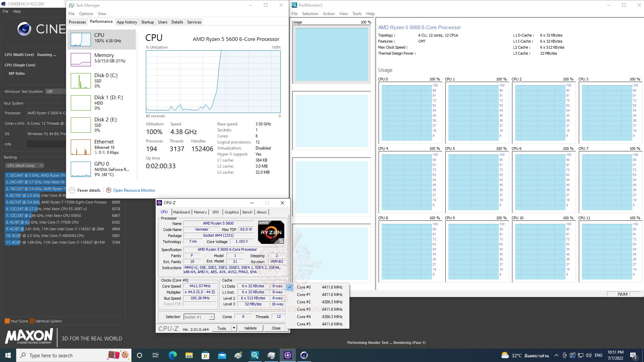Select Core #3 in the core clock menu
Image resolution: width=644 pixels, height=362 pixels.
304,309
